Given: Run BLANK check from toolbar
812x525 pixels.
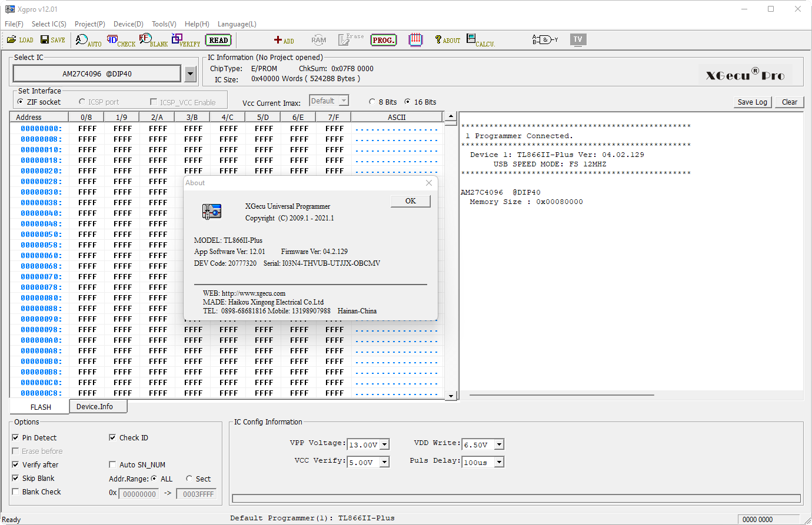Looking at the screenshot, I should coord(153,40).
